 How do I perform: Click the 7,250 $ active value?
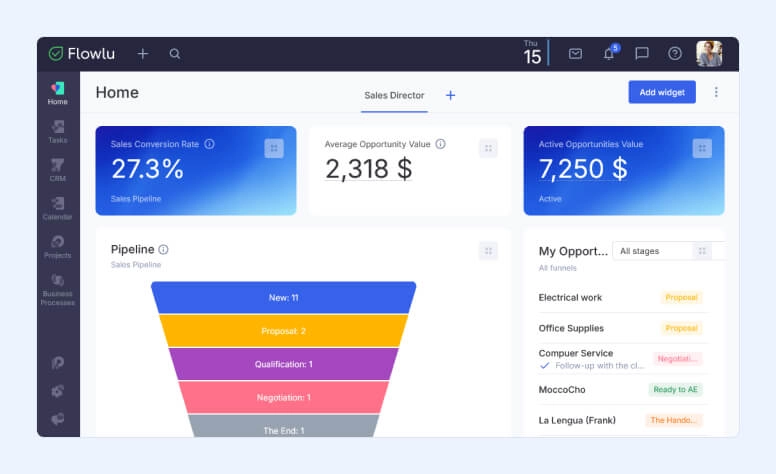coord(583,169)
